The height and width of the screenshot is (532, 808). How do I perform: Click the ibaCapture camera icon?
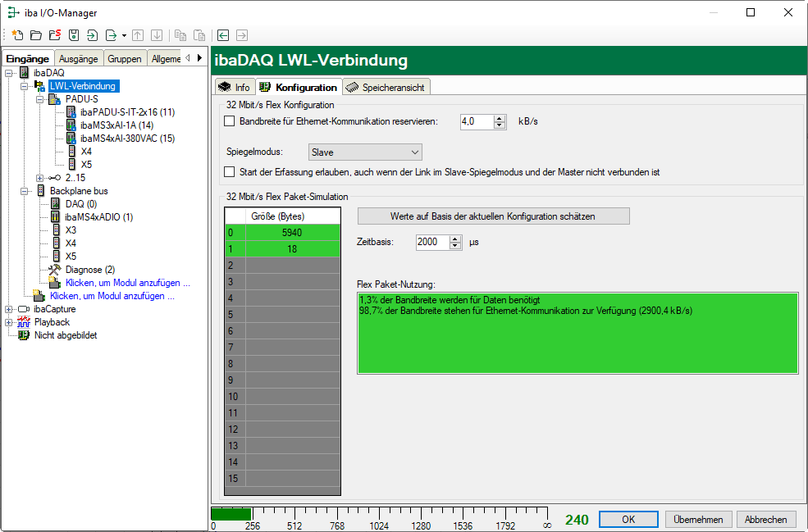click(24, 309)
